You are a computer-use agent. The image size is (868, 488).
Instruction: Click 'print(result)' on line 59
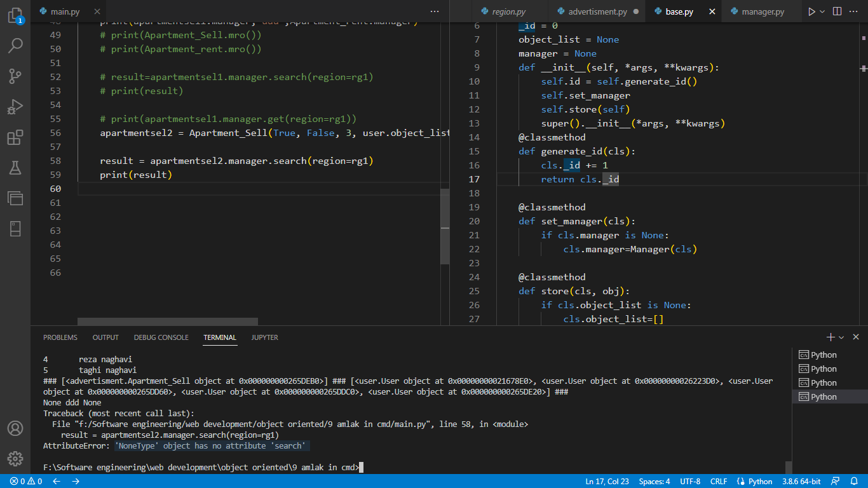136,175
